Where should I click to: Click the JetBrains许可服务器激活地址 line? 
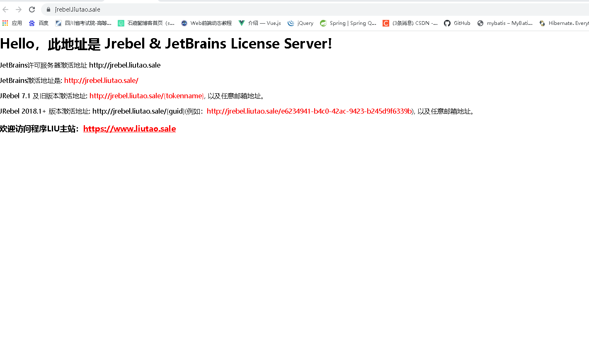pyautogui.click(x=80, y=65)
